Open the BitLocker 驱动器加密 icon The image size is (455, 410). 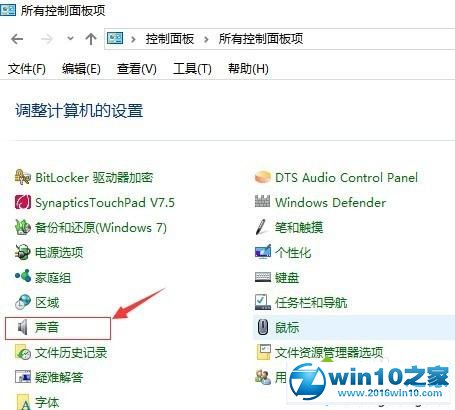tap(23, 177)
